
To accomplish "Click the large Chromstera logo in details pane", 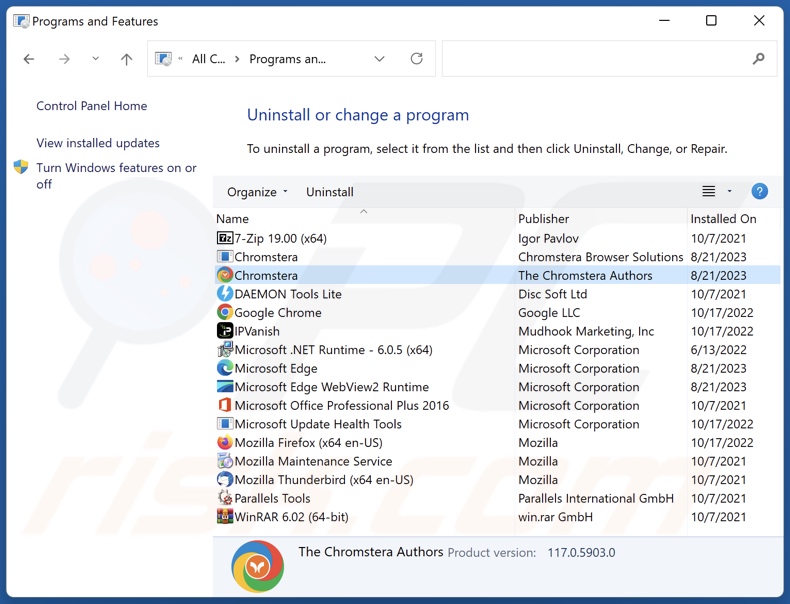I will pos(257,567).
